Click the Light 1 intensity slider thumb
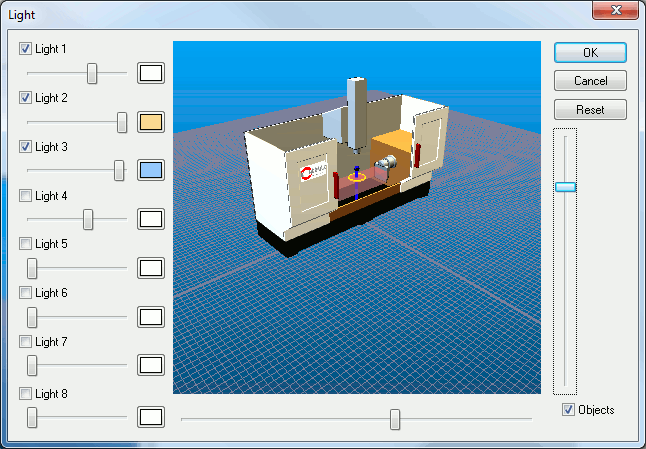Screen dimensions: 646x449 coord(92,73)
